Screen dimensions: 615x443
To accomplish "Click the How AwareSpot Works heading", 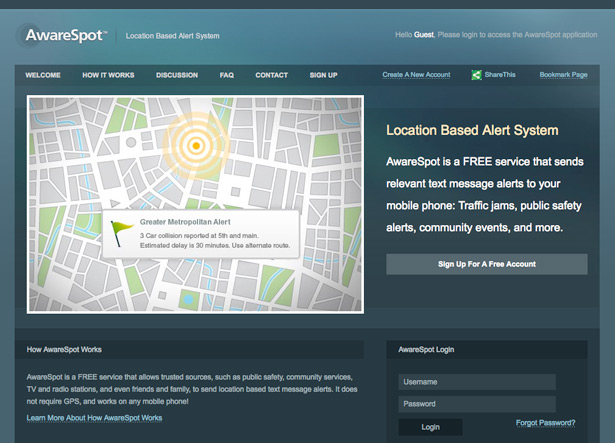I will 64,349.
